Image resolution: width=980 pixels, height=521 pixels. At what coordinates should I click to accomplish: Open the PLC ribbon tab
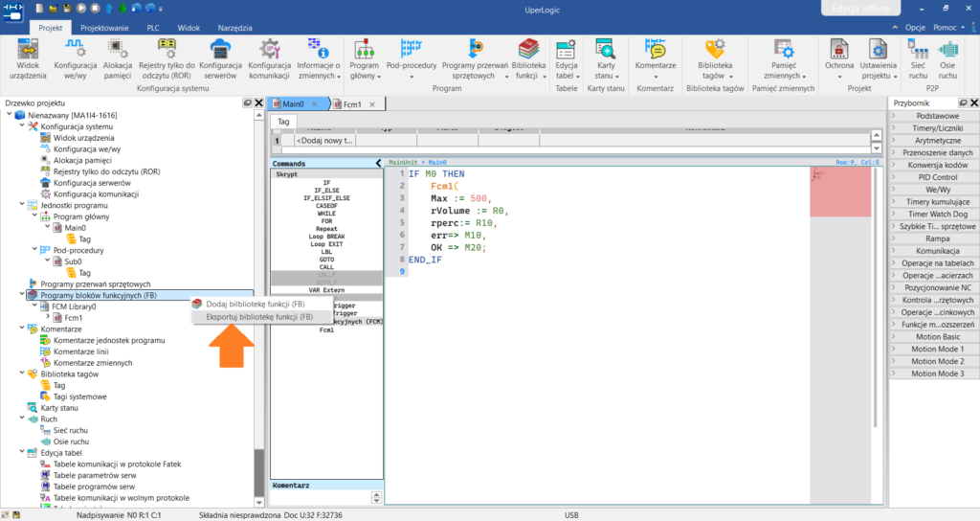[153, 28]
